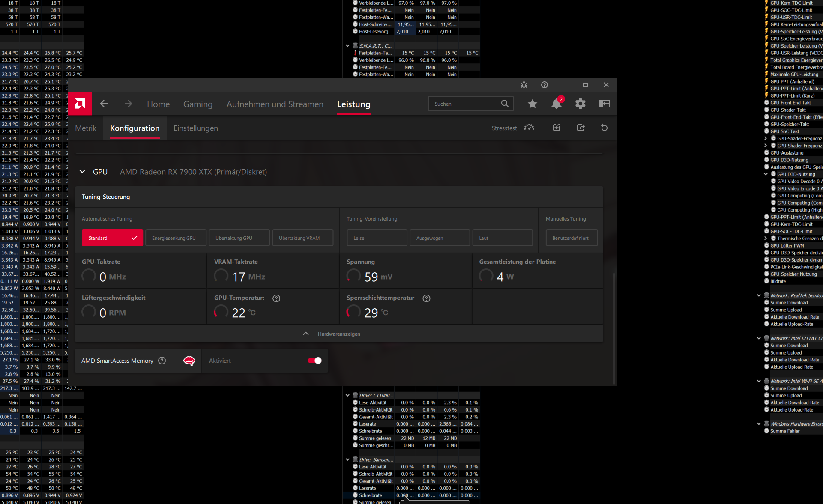Toggle AMD SmartAccess Memory switch
This screenshot has width=823, height=504.
coord(314,361)
